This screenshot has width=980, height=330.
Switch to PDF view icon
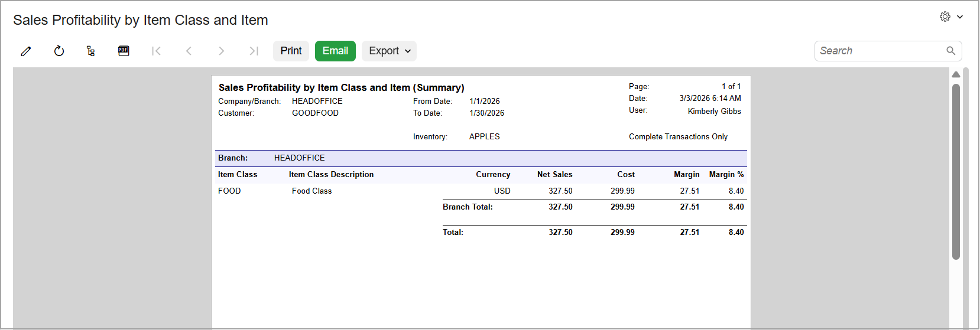click(124, 51)
